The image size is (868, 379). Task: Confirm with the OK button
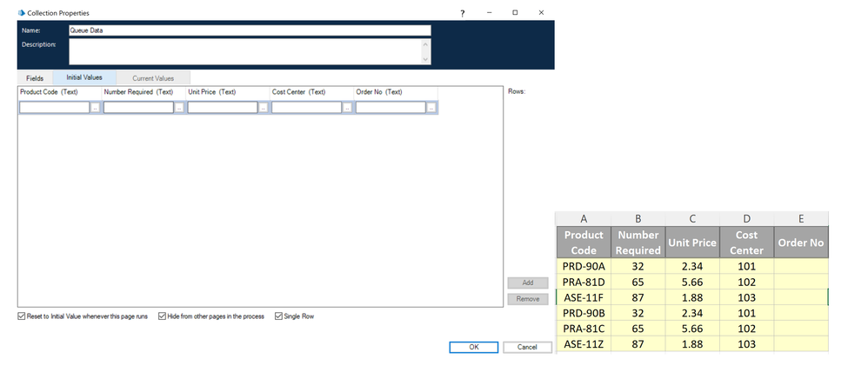pyautogui.click(x=474, y=348)
